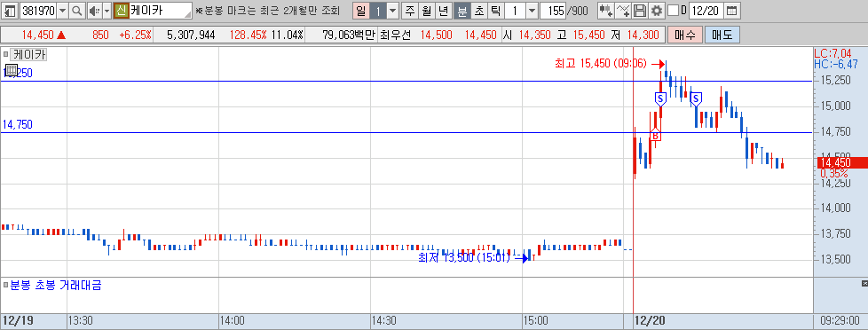868x330 pixels.
Task: Click the 매수 buy button
Action: click(685, 35)
